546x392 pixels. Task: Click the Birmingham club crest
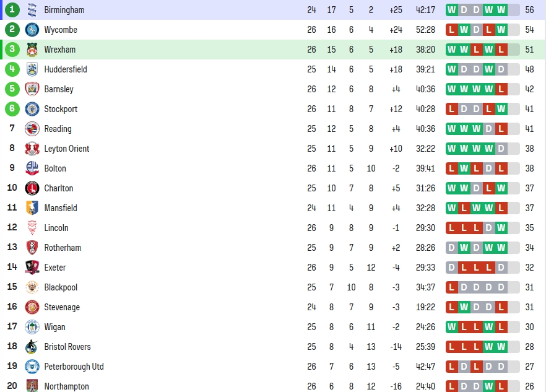click(32, 10)
